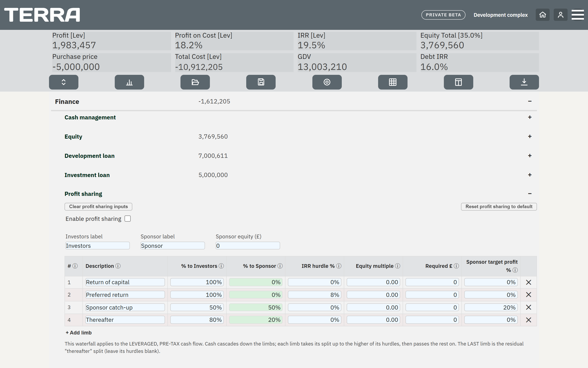Screen dimensions: 588x368
Task: Delete the Return of capital limb
Action: [528, 282]
